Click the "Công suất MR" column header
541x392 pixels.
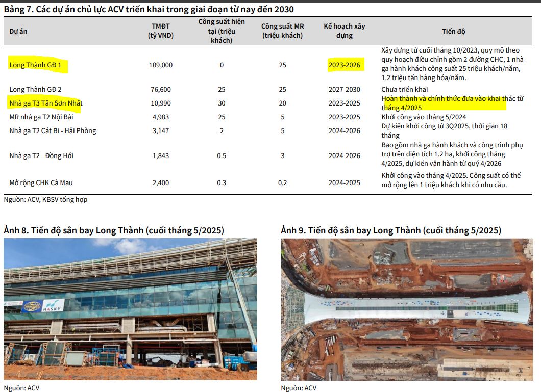282,31
